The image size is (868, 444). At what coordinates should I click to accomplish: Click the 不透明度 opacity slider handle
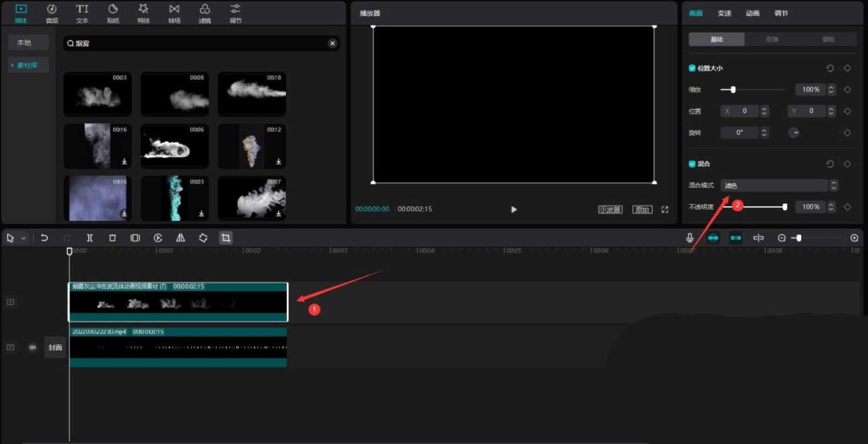click(x=784, y=207)
